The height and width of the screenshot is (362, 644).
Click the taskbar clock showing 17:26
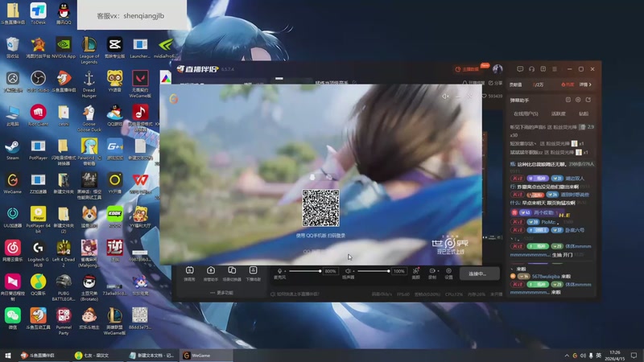click(615, 356)
